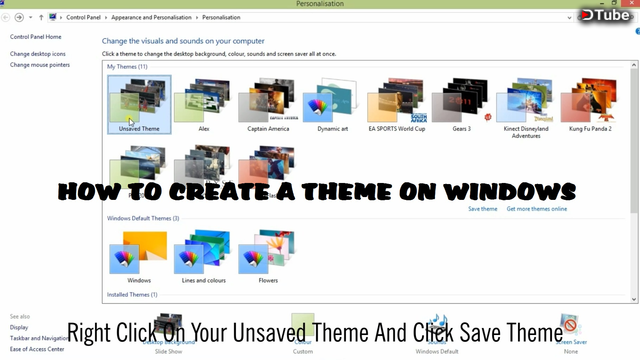640x360 pixels.
Task: Click the scrollbar down arrow
Action: pyautogui.click(x=634, y=299)
